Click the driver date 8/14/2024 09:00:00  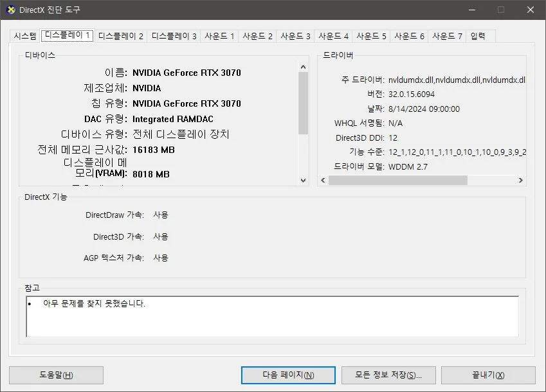click(x=424, y=109)
